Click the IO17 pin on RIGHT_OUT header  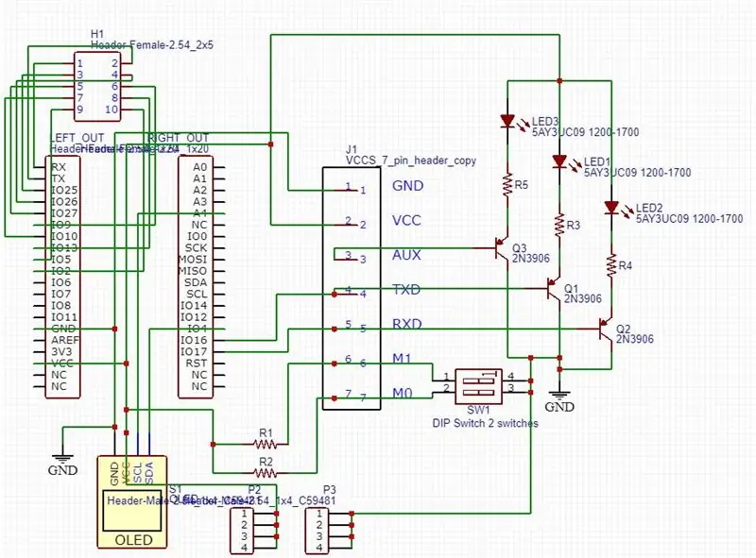tap(194, 352)
